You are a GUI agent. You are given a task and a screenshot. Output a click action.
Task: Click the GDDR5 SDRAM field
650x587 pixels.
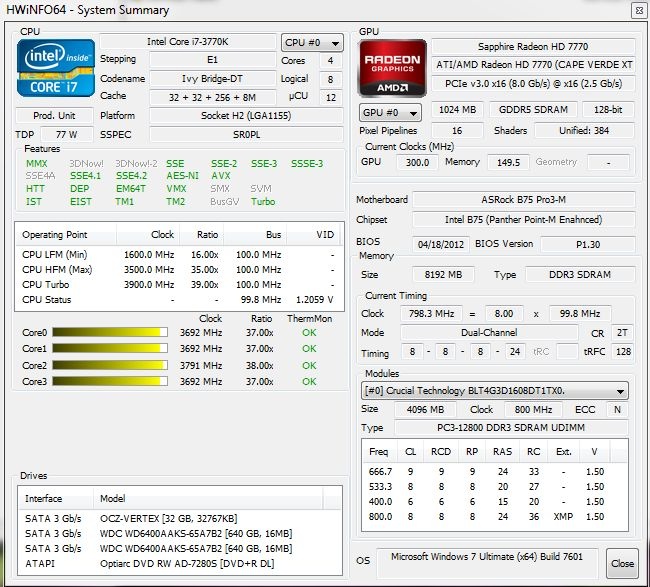[x=533, y=109]
